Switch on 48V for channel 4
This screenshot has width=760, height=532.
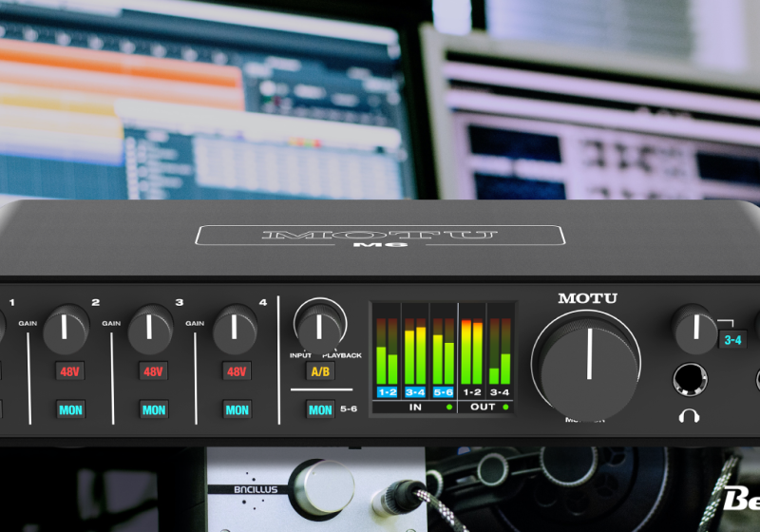237,371
